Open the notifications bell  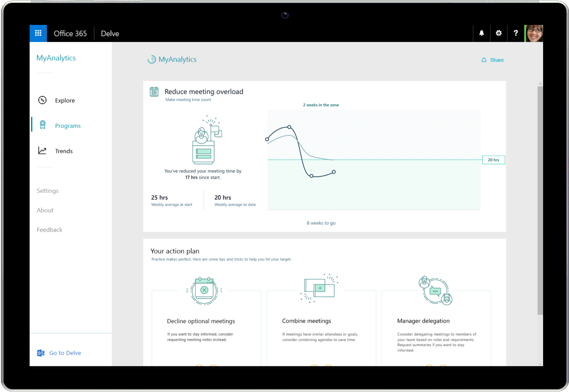482,33
